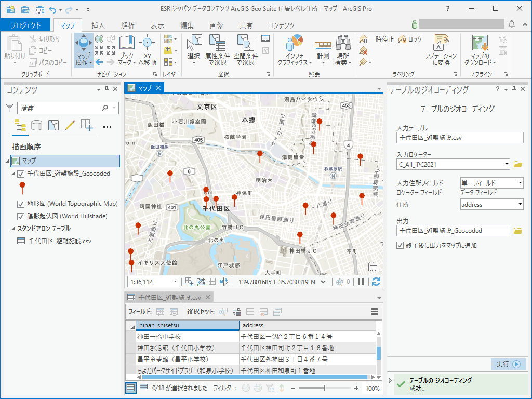Viewport: 532px width, 399px height.
Task: Browse for the 出力 output folder
Action: [518, 231]
